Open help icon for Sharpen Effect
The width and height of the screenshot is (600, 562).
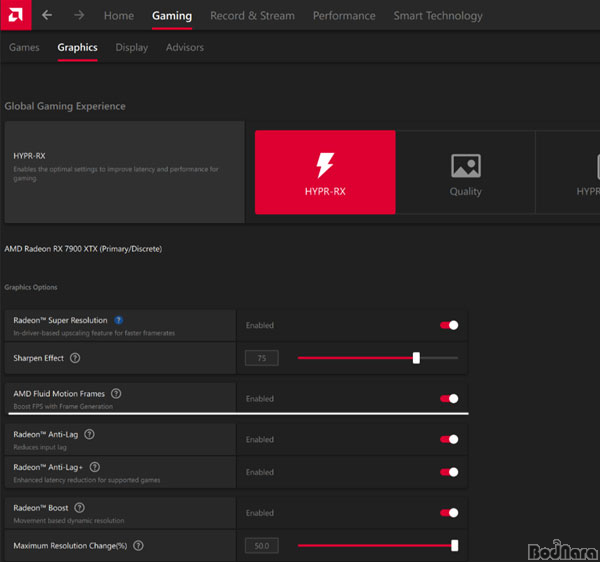point(75,358)
